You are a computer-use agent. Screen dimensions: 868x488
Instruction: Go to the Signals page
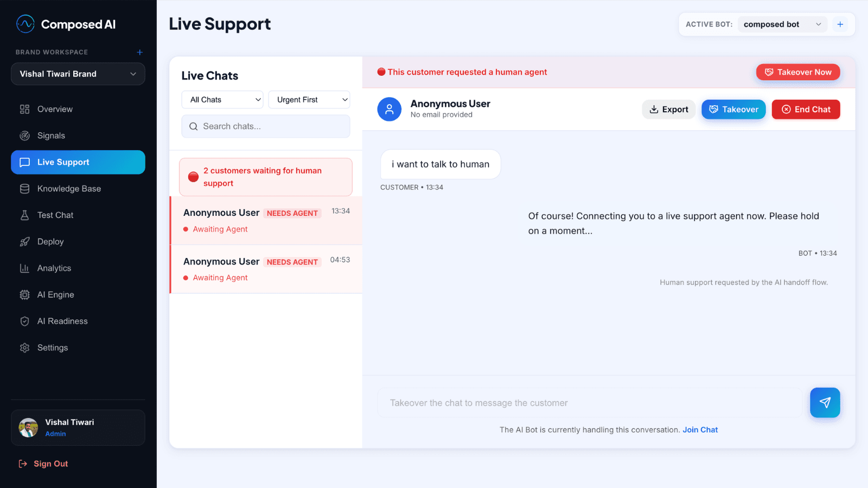click(x=78, y=136)
